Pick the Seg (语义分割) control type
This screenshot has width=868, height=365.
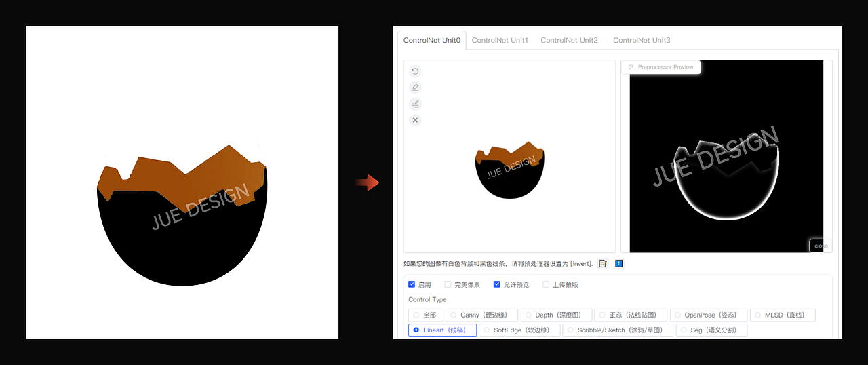[711, 330]
